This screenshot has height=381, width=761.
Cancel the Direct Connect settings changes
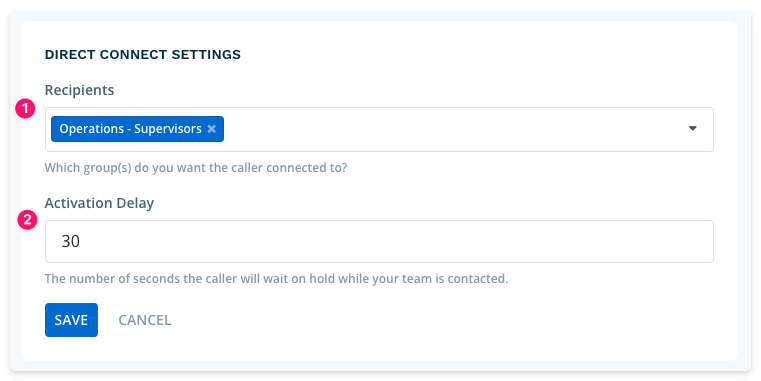[145, 320]
